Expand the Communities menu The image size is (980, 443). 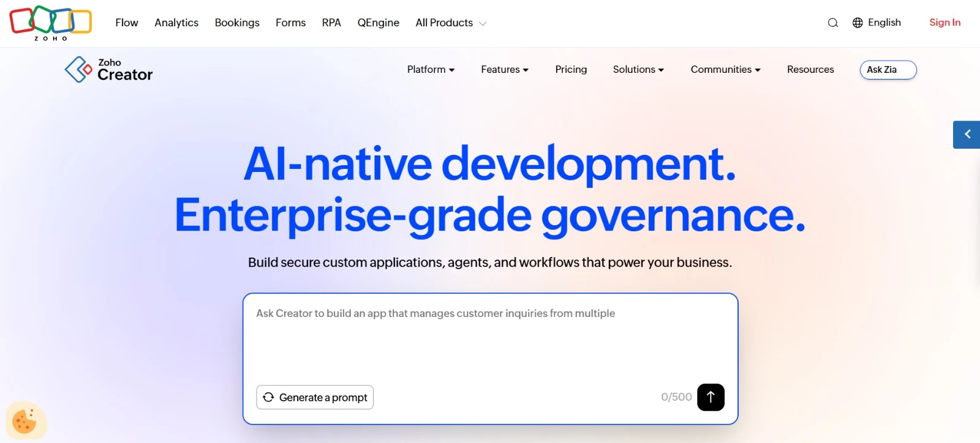tap(726, 70)
